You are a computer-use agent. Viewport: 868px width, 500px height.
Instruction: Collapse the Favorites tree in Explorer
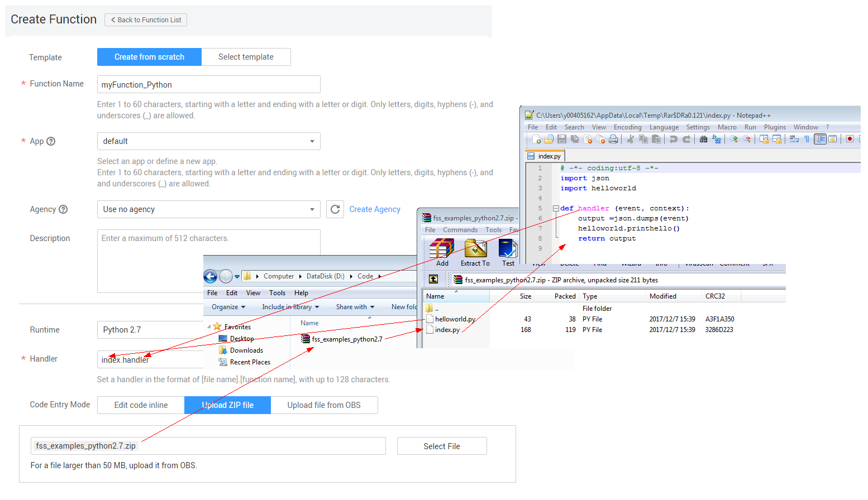209,326
